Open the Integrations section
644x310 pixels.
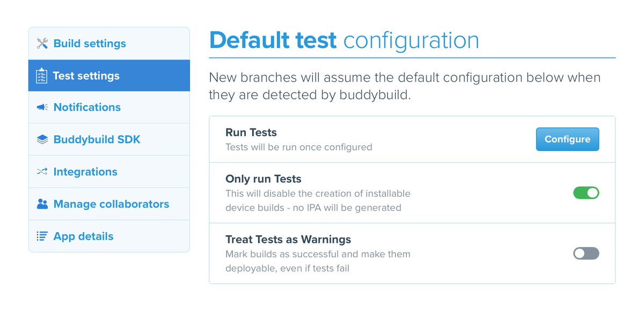109,172
